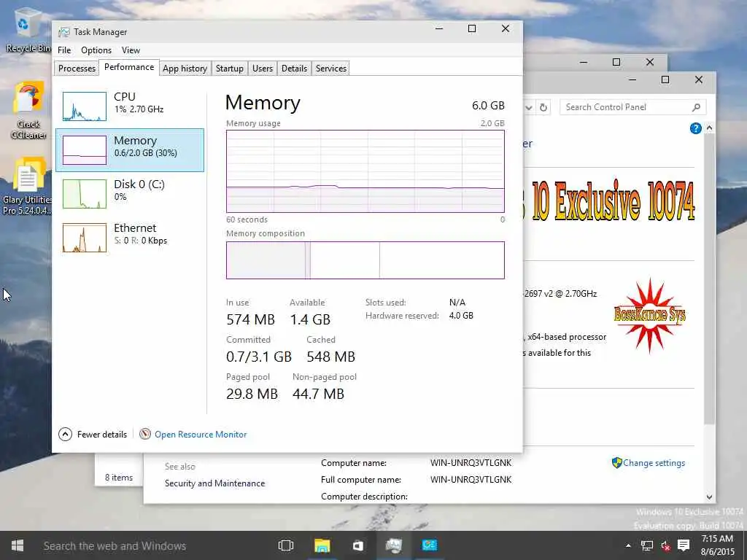This screenshot has width=747, height=560.
Task: Click the muted volume tray icon
Action: coord(665,545)
